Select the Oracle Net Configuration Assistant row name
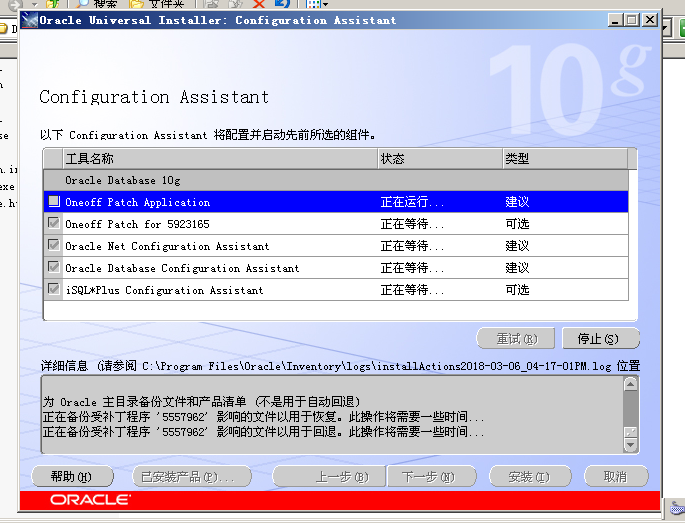The image size is (685, 523). (167, 246)
